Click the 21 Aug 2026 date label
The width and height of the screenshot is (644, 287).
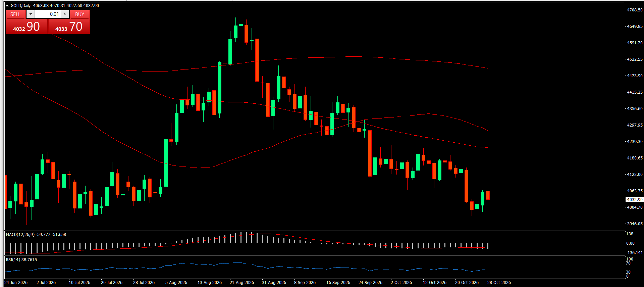tap(242, 283)
